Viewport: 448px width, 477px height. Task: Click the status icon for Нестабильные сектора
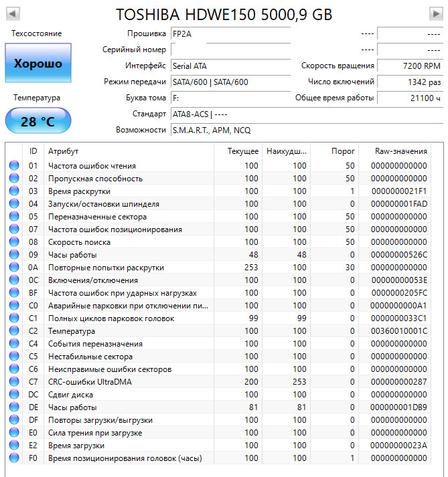14,357
